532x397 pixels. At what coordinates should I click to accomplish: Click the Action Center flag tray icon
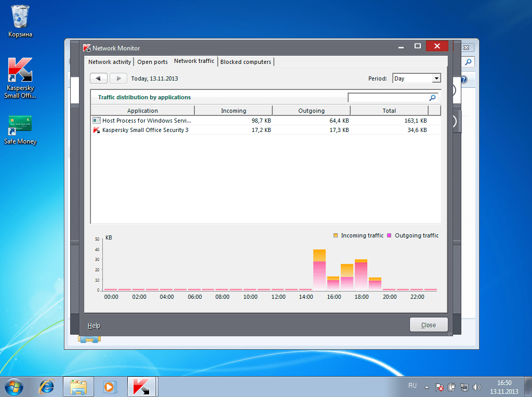(x=440, y=387)
